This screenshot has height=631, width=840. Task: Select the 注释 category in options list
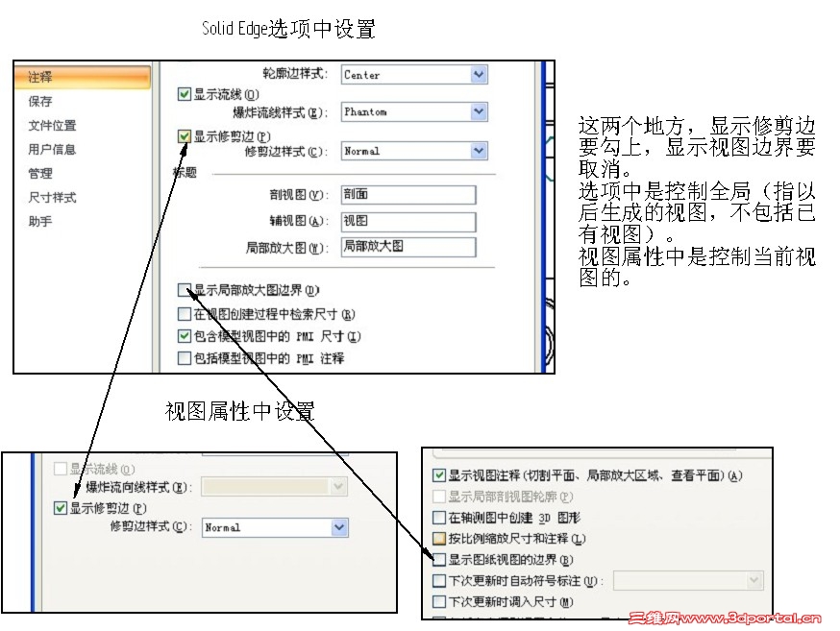click(82, 77)
